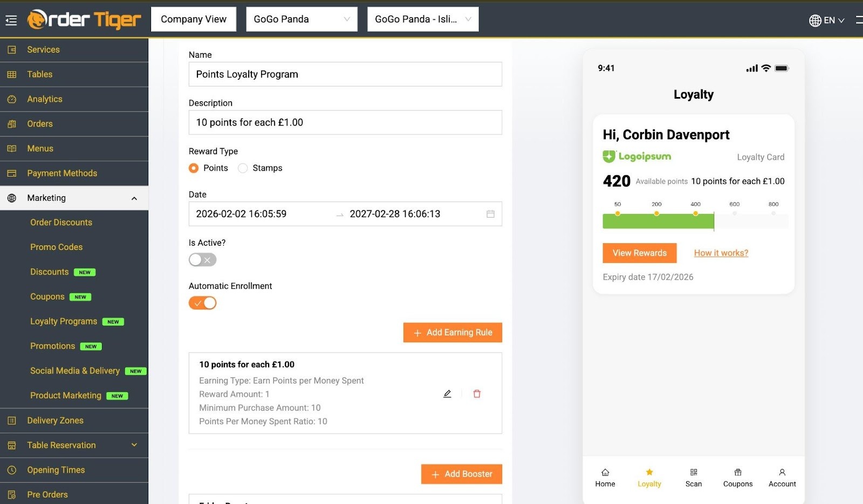Click the Orders sidebar icon

(x=12, y=124)
